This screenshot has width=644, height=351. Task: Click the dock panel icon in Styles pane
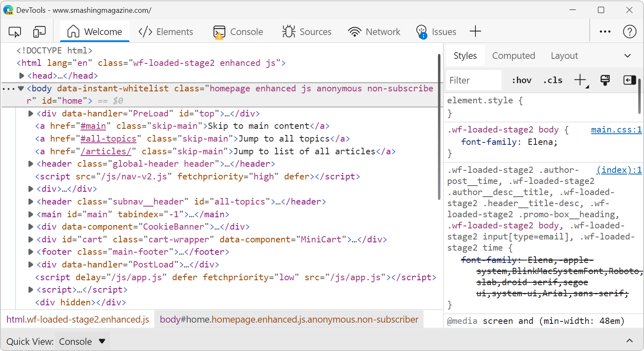coord(629,80)
